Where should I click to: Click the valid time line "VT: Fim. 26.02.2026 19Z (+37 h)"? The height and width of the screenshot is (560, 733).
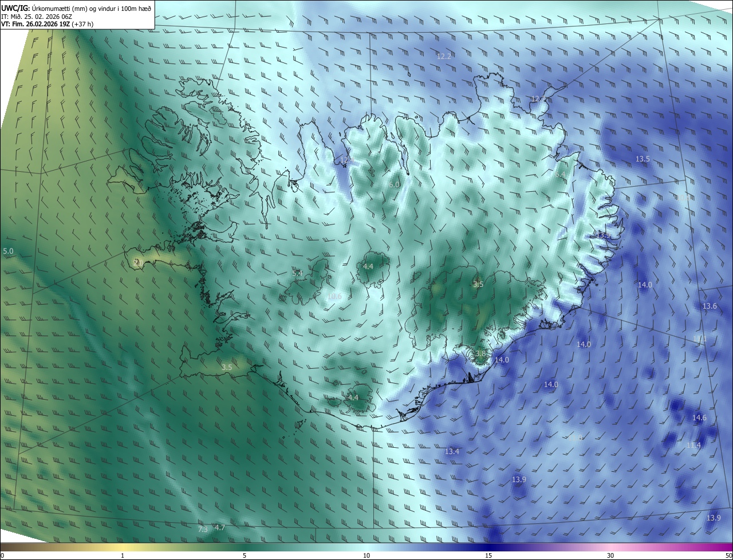coord(48,24)
